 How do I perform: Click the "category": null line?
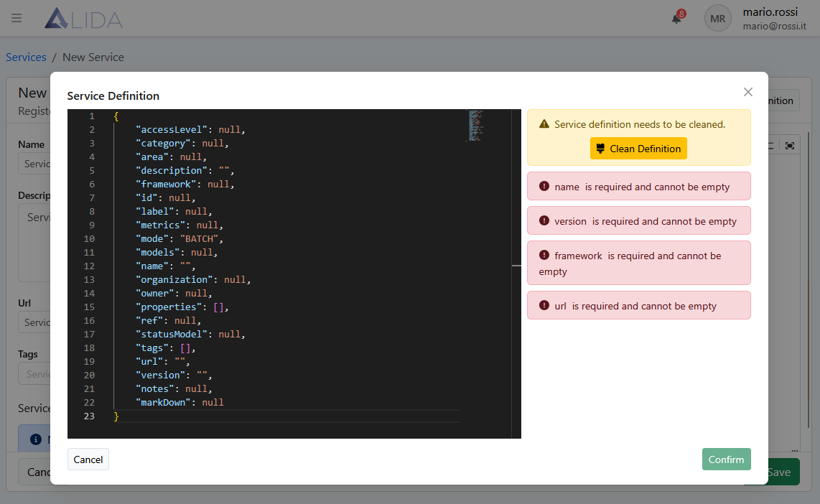tap(182, 144)
